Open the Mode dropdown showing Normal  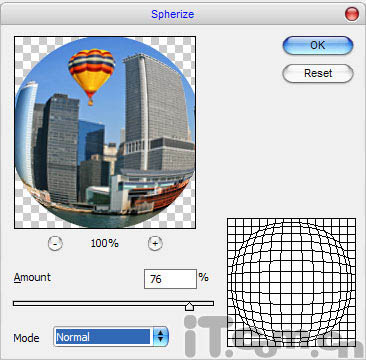(111, 337)
